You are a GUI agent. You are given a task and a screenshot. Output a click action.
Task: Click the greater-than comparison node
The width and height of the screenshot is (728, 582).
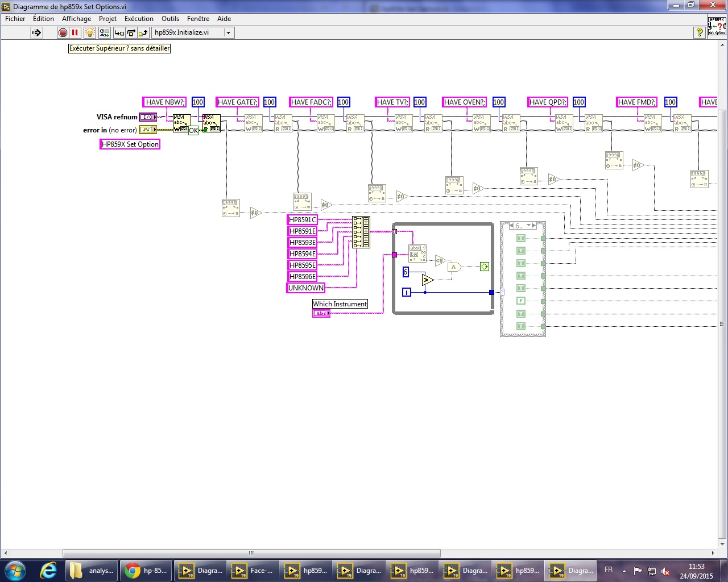click(x=428, y=280)
